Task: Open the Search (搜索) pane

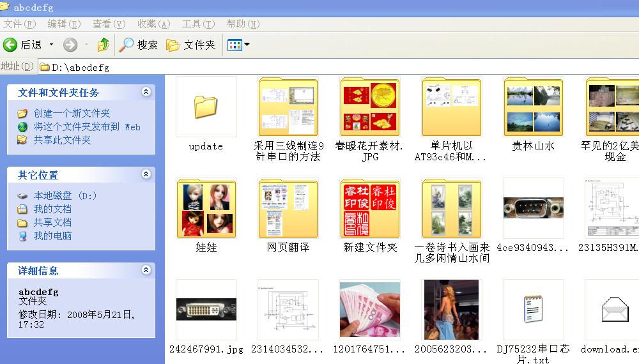Action: [138, 45]
